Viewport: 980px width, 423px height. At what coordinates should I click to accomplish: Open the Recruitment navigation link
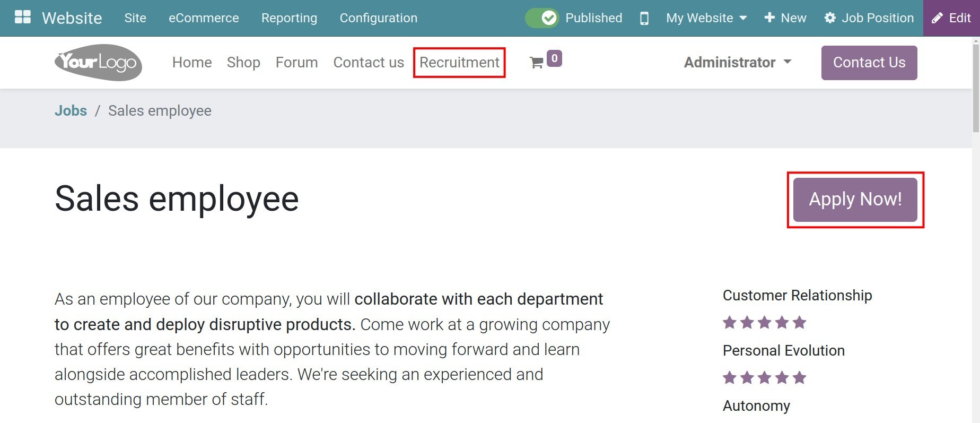pyautogui.click(x=459, y=63)
